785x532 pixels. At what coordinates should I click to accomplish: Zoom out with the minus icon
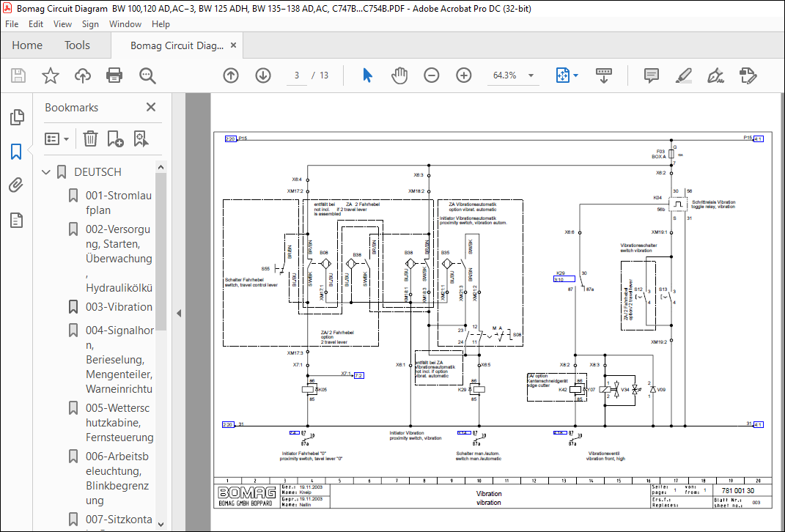pyautogui.click(x=431, y=75)
